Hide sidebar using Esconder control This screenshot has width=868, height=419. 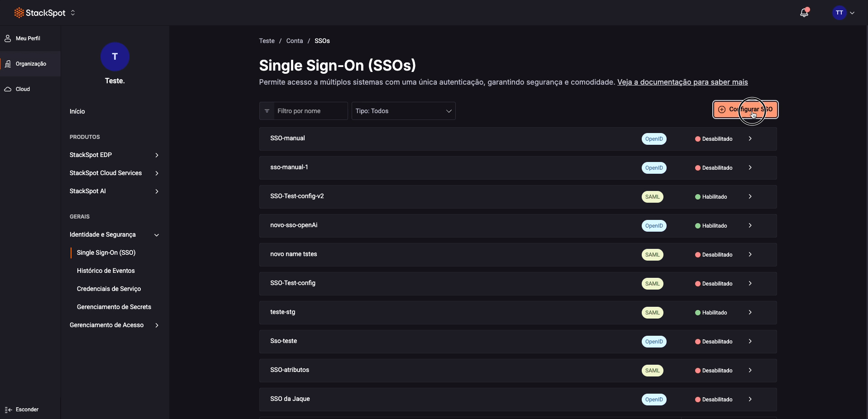click(x=22, y=409)
